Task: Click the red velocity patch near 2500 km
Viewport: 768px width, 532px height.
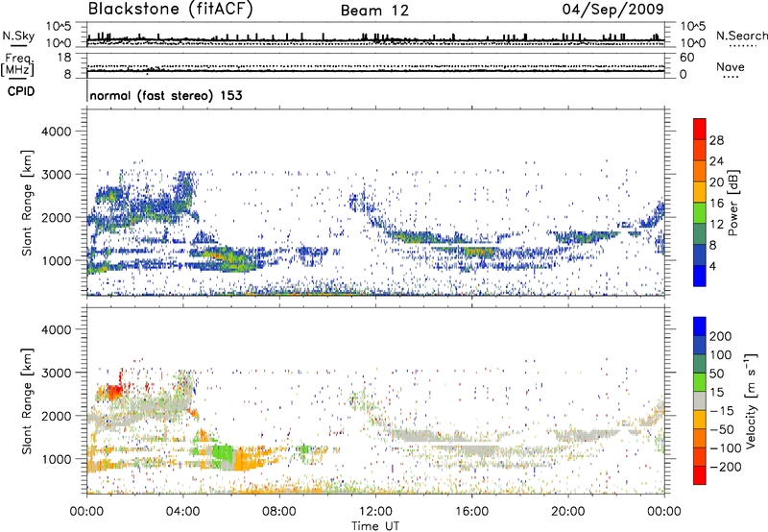Action: (x=114, y=391)
